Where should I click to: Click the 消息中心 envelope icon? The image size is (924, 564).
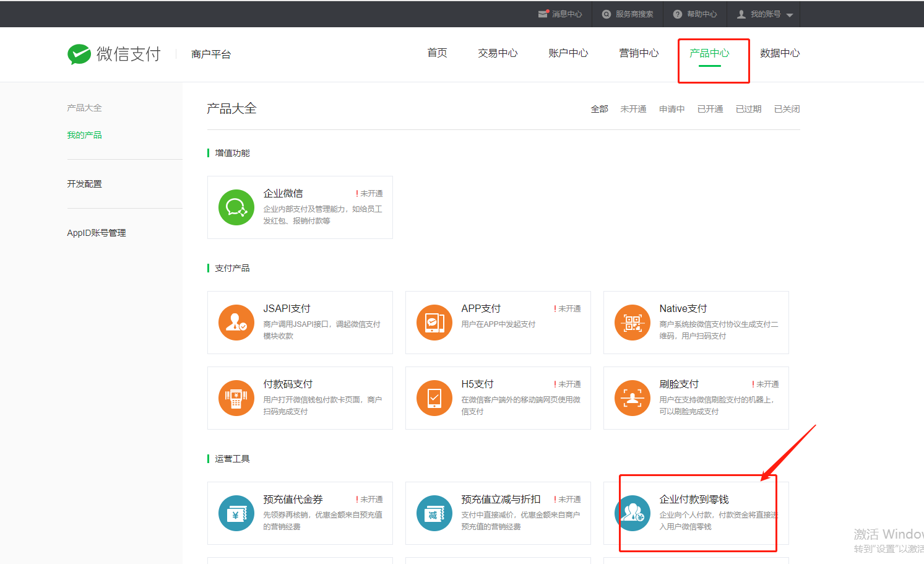[x=543, y=14]
